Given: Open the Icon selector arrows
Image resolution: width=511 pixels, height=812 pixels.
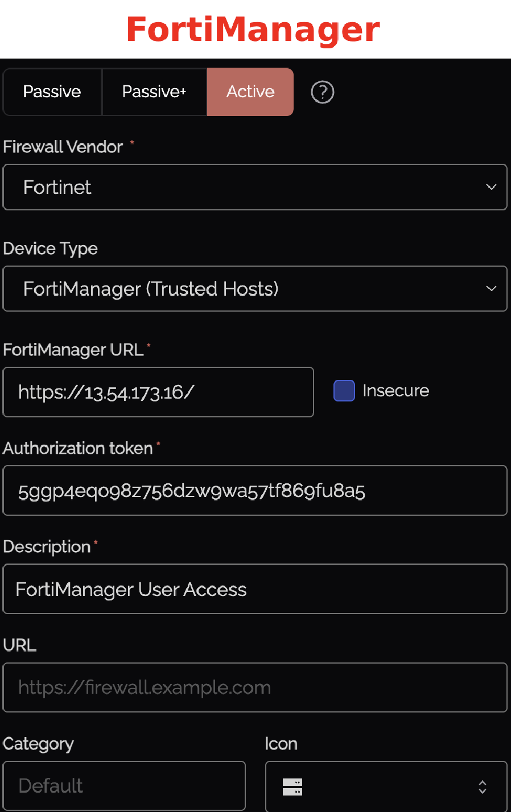Looking at the screenshot, I should point(482,787).
